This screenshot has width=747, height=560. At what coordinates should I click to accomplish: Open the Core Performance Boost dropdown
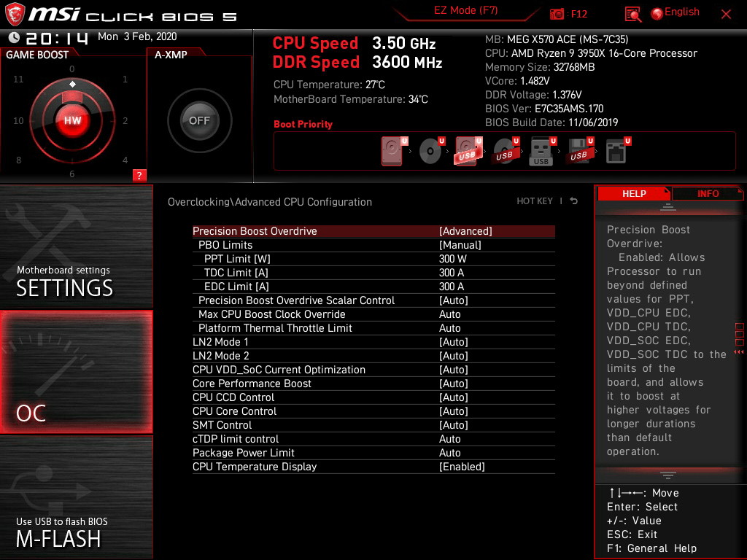(x=373, y=384)
